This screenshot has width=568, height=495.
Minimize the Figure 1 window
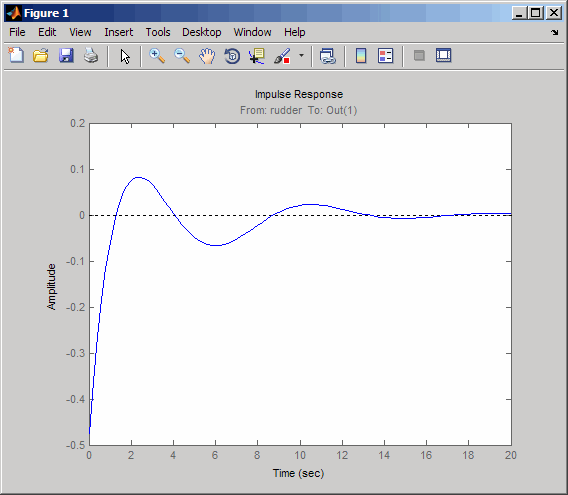(x=519, y=13)
